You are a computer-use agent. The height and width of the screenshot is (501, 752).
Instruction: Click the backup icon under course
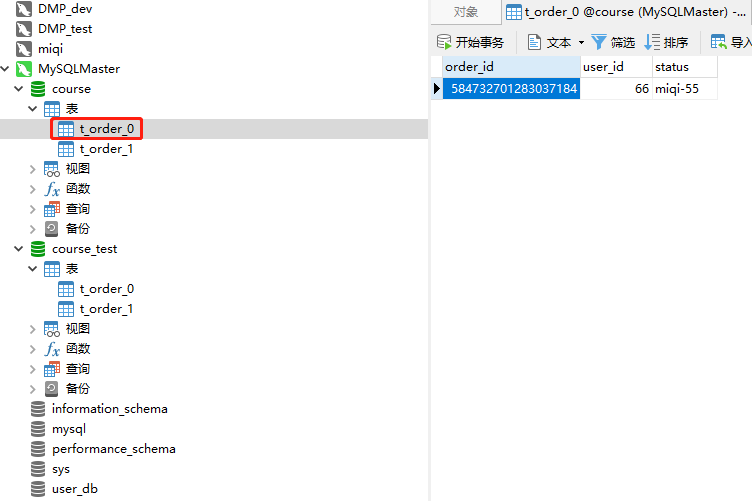point(51,229)
